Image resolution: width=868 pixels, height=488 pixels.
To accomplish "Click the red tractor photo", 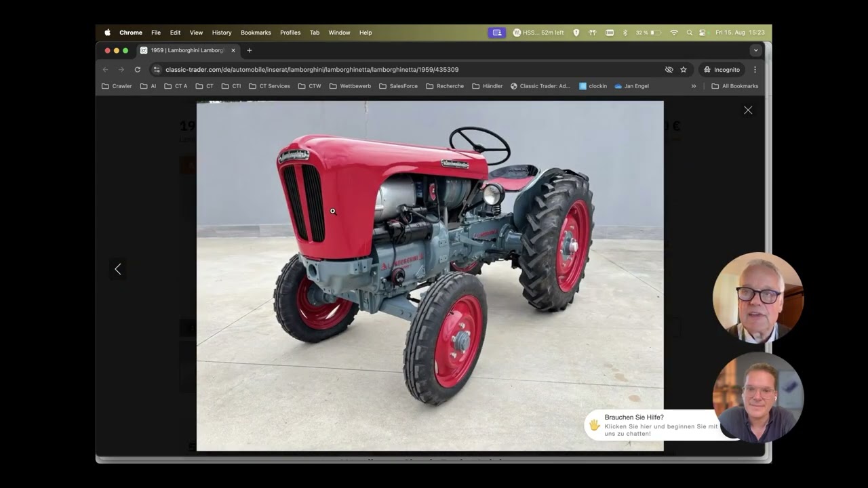I will (430, 276).
